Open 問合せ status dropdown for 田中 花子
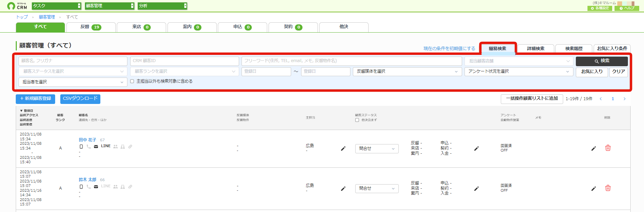The width and height of the screenshot is (644, 212). [377, 149]
